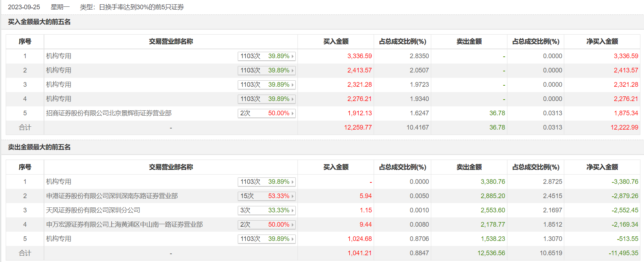The height and width of the screenshot is (262, 644).
Task: Select 天风证券股份有限公司深圳分公司 link
Action: point(93,210)
